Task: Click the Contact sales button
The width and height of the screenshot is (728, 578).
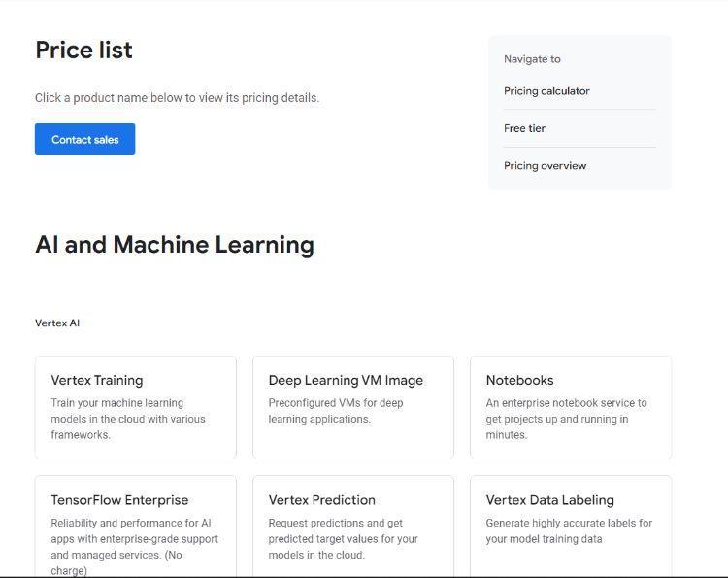Action: 85,139
